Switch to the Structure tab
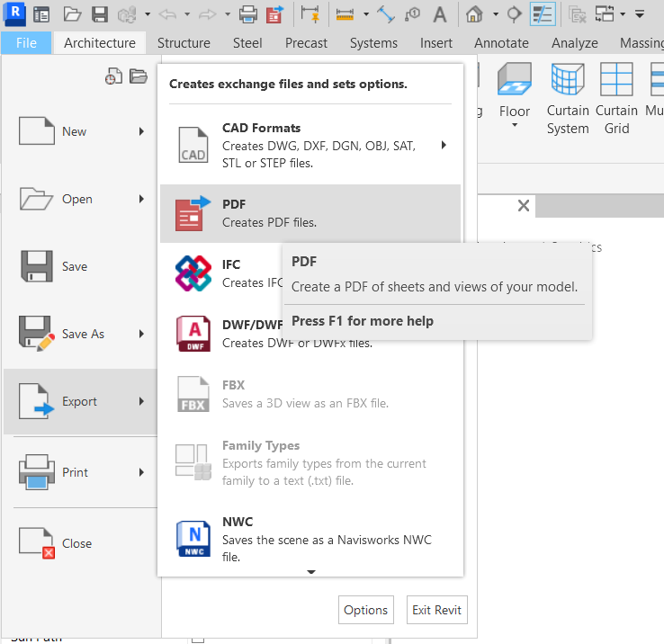 [x=184, y=43]
